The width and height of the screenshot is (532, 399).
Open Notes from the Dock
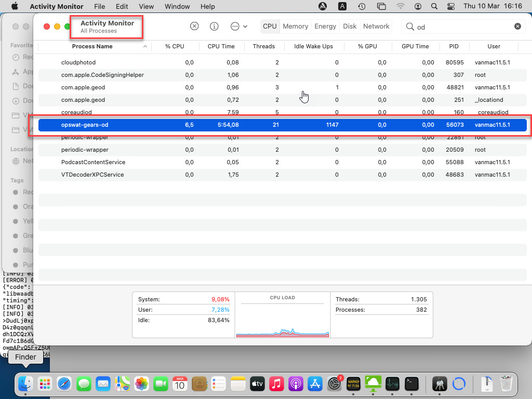coord(238,384)
